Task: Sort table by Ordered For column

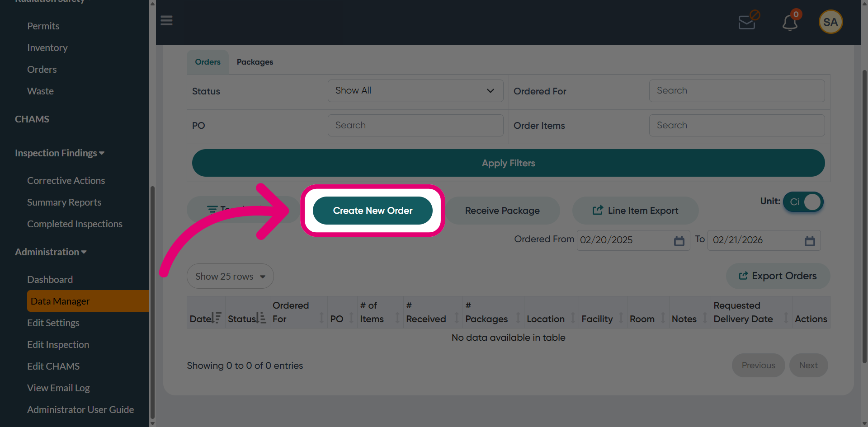Action: tap(298, 312)
